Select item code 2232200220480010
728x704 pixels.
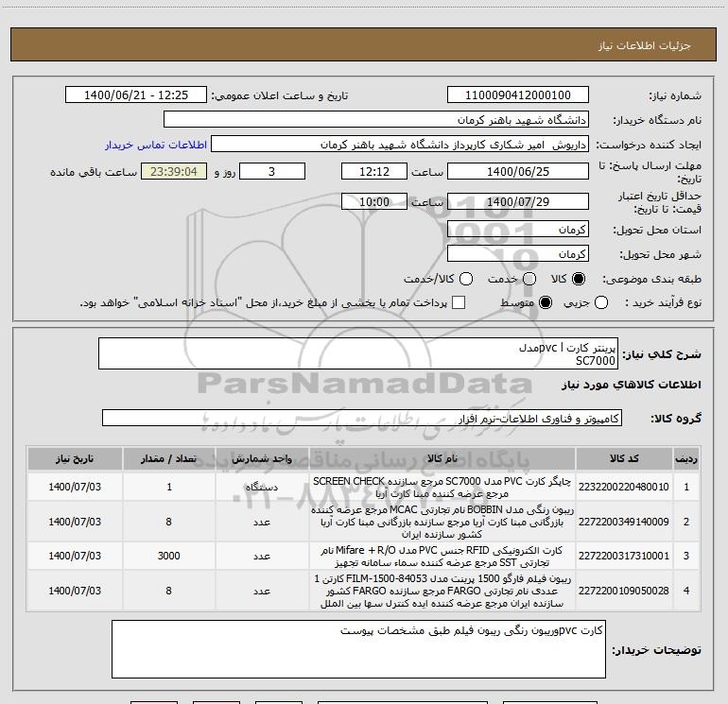click(x=624, y=487)
